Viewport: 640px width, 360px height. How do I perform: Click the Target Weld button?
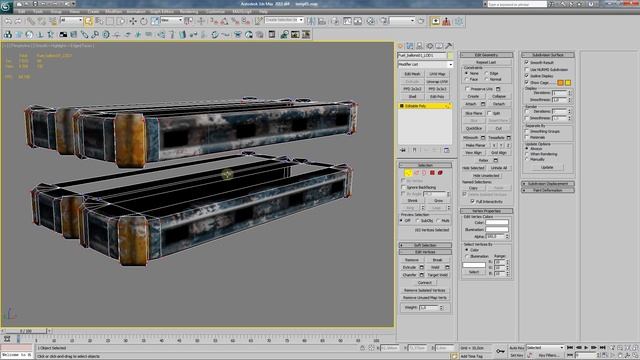(x=438, y=275)
